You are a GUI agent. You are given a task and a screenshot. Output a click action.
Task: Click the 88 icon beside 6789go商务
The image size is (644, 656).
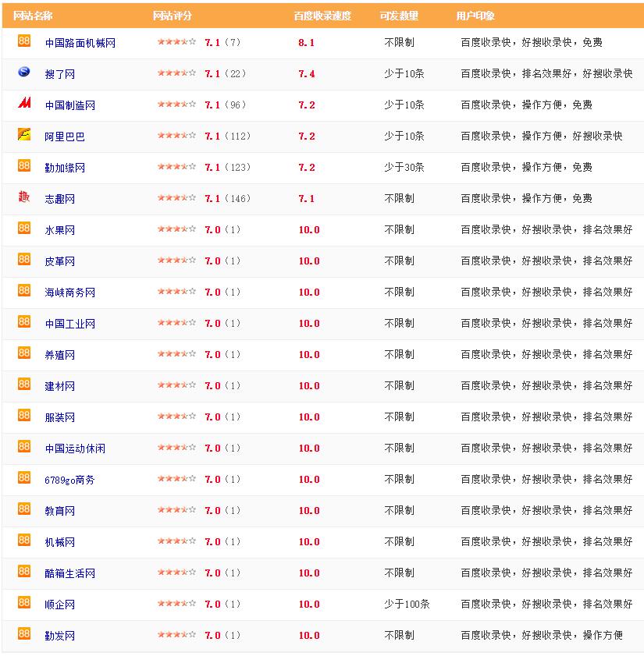point(24,477)
